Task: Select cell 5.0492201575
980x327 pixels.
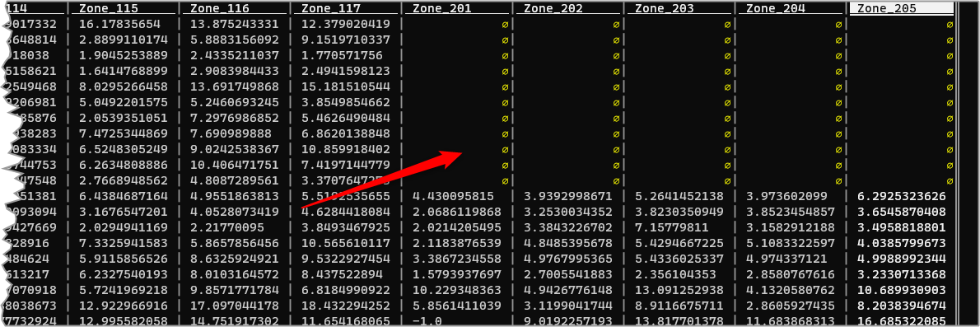Action: coord(124,102)
